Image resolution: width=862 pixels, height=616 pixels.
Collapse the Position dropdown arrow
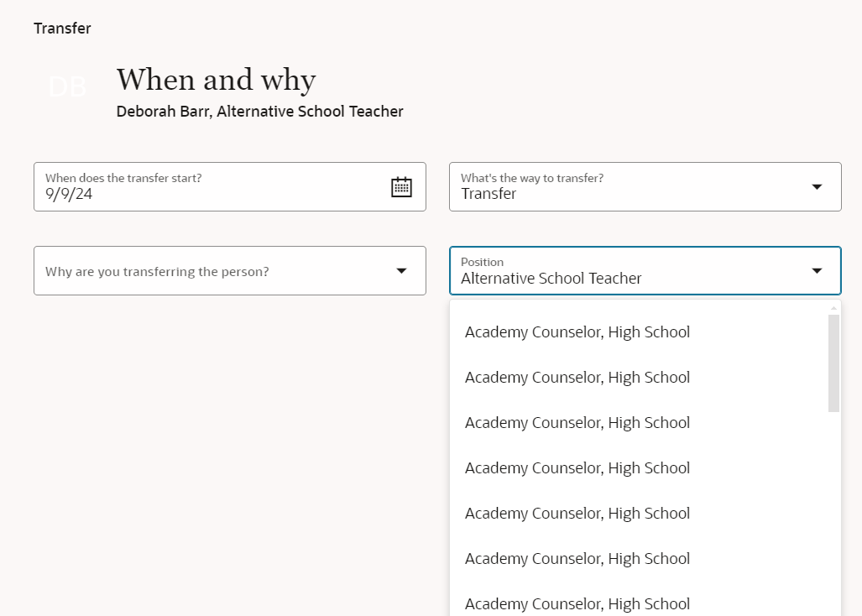(x=815, y=270)
